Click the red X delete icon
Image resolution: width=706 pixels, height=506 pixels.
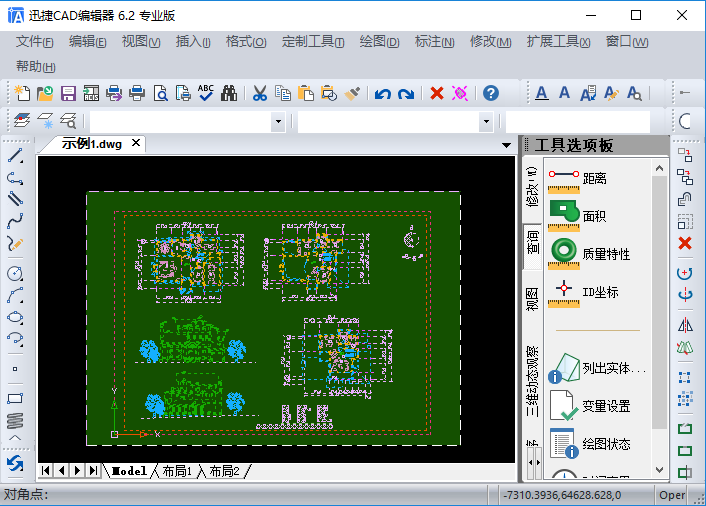pyautogui.click(x=437, y=93)
